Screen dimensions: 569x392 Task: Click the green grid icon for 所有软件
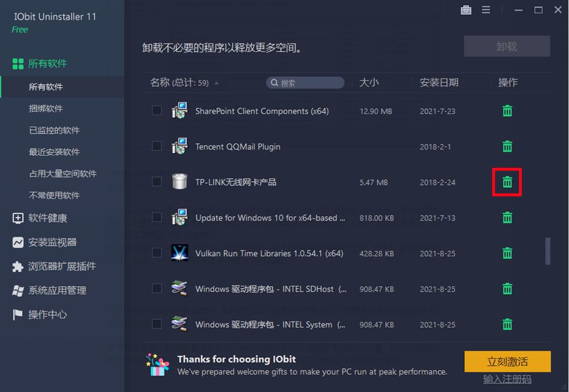(18, 64)
